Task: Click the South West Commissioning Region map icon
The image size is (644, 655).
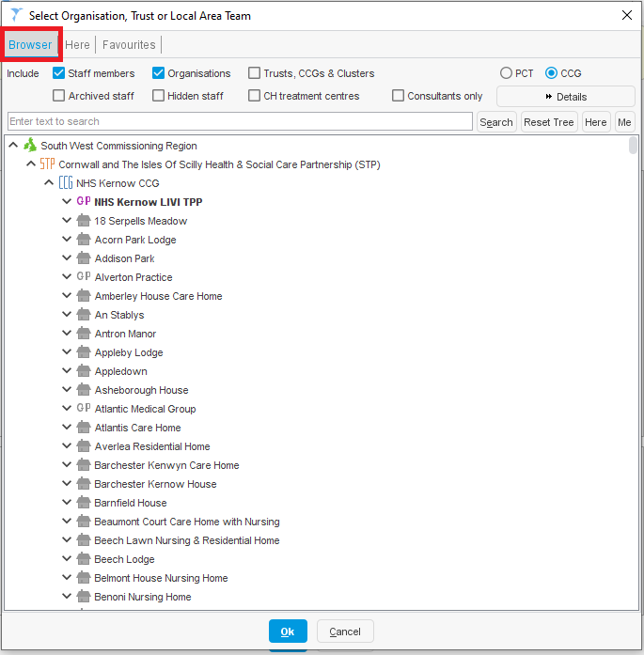Action: point(30,146)
